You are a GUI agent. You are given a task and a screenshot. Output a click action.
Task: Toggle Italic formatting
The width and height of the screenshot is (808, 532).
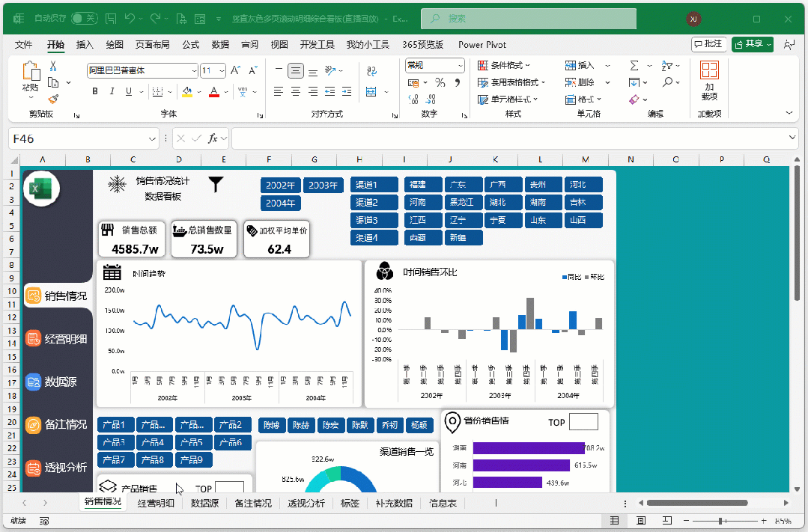point(112,92)
